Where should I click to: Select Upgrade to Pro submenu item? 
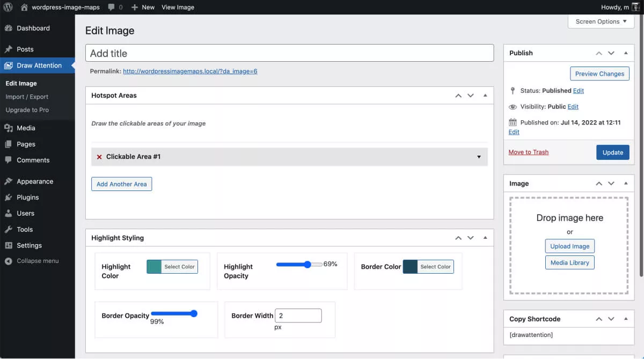coord(27,110)
